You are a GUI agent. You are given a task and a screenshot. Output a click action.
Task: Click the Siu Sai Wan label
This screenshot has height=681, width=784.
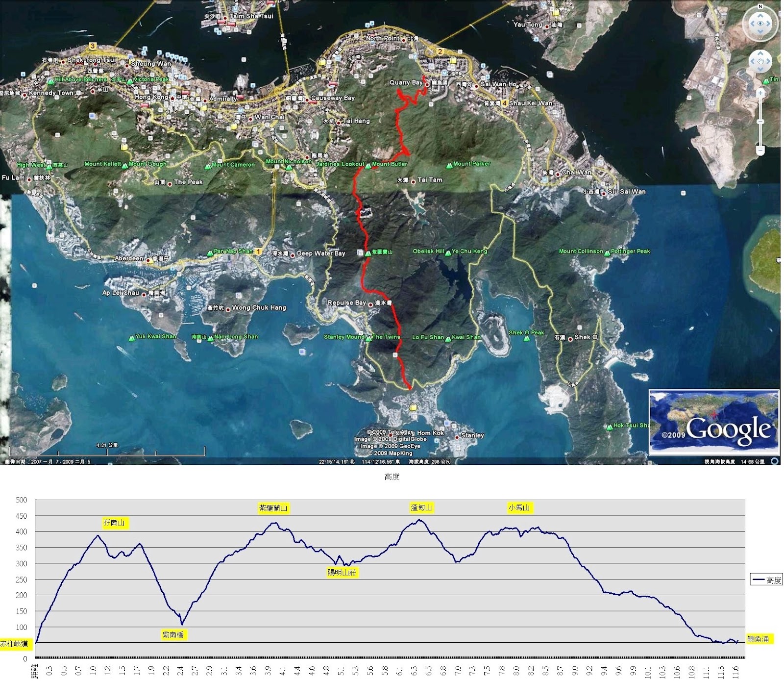[x=627, y=192]
